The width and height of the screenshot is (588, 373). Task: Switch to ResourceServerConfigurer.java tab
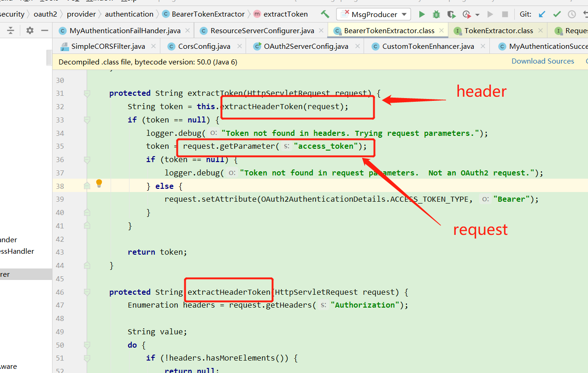coord(262,31)
